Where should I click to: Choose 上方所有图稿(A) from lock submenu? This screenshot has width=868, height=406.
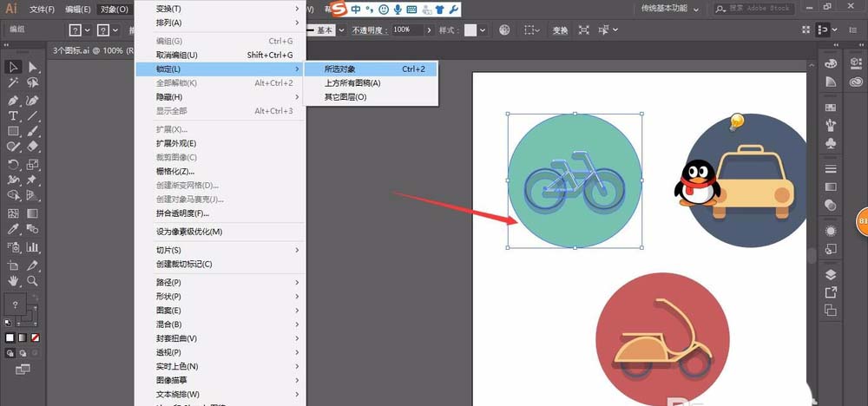point(372,83)
